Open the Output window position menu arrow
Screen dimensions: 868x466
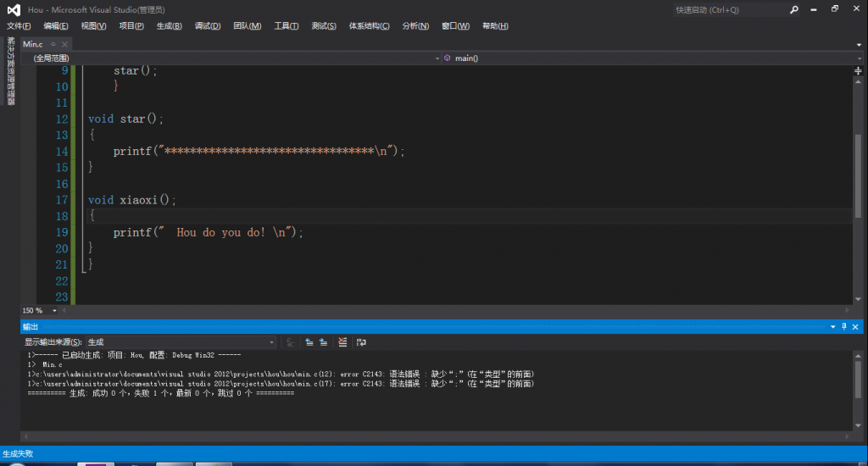832,327
